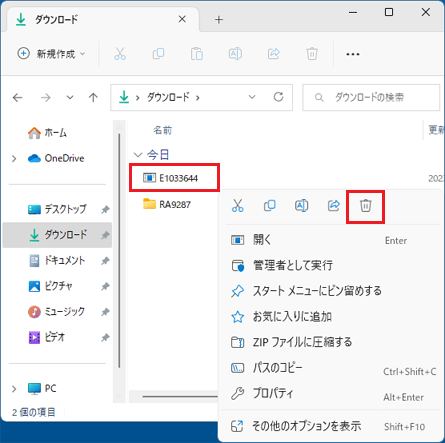Image resolution: width=445 pixels, height=443 pixels.
Task: Go up one folder level with the up arrow
Action: tap(93, 98)
